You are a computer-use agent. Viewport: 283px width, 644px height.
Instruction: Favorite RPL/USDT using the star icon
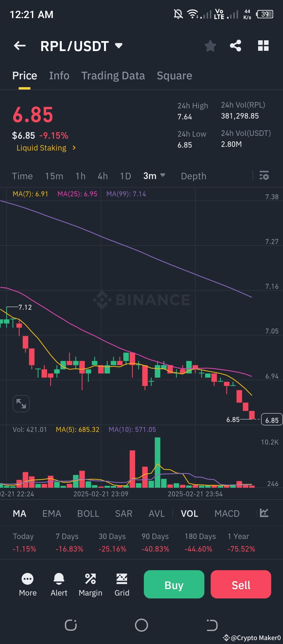210,46
